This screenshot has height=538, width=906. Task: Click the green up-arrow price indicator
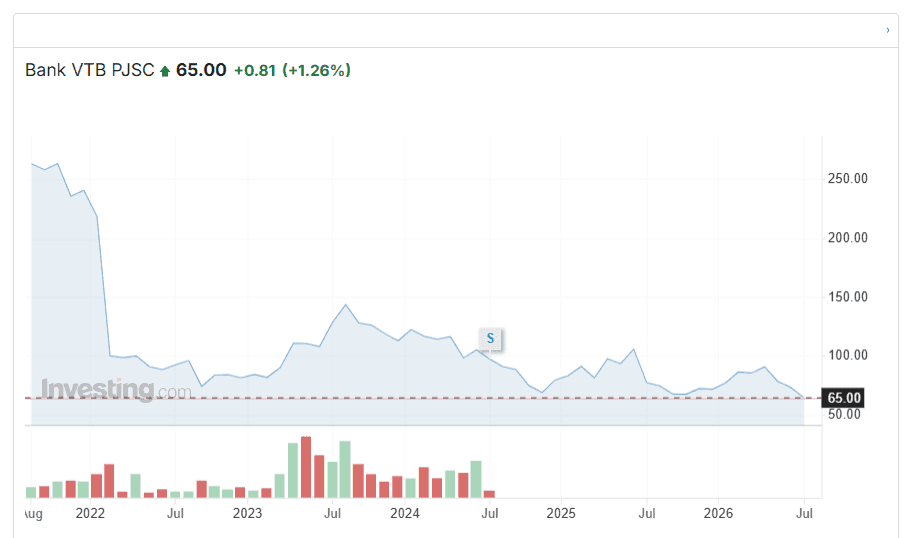[x=165, y=71]
